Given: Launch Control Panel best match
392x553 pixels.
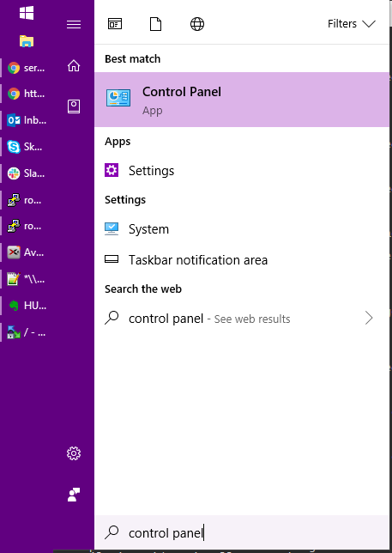Looking at the screenshot, I should tap(242, 100).
